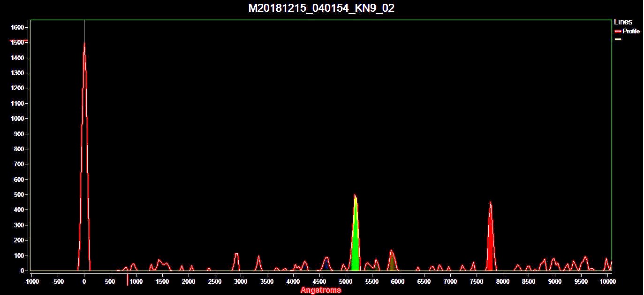Click the chart title M20181215_040154_KN9_02

tap(321, 8)
